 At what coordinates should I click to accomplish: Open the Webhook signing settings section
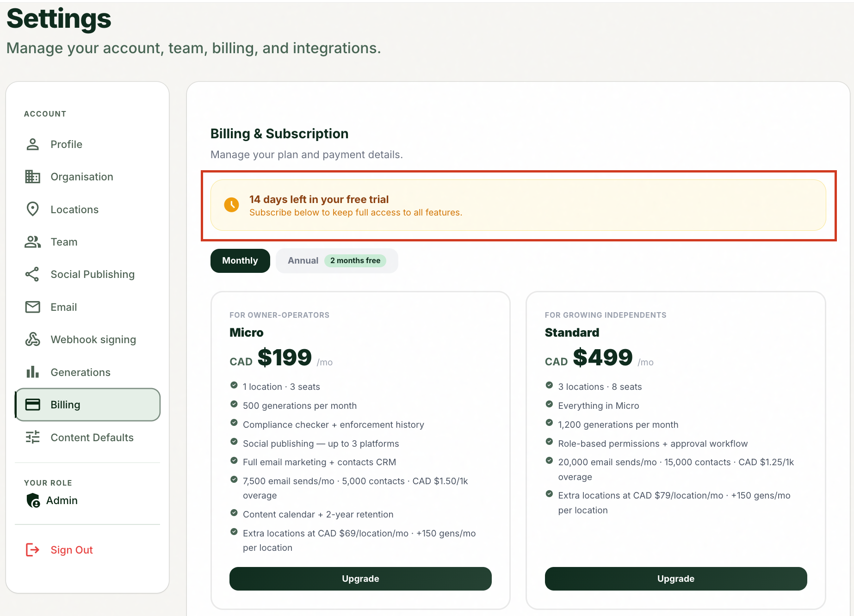(x=87, y=339)
